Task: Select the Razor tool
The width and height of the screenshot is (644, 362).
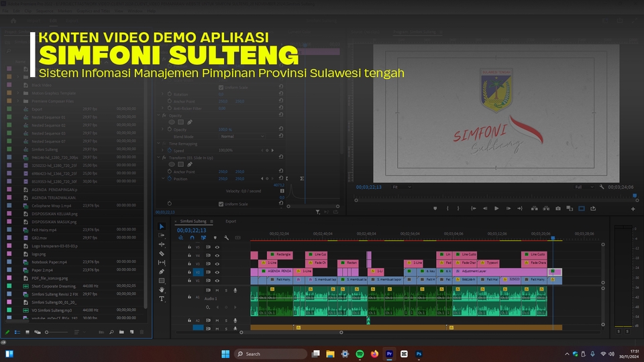Action: click(162, 253)
